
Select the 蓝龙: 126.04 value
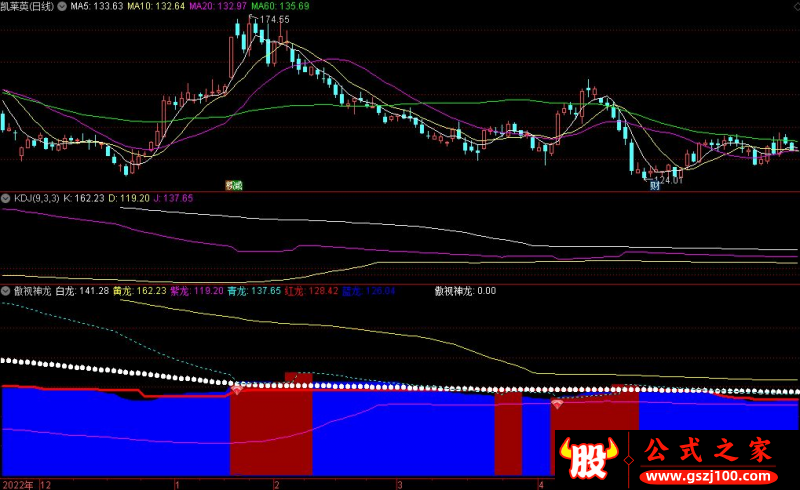(x=368, y=291)
